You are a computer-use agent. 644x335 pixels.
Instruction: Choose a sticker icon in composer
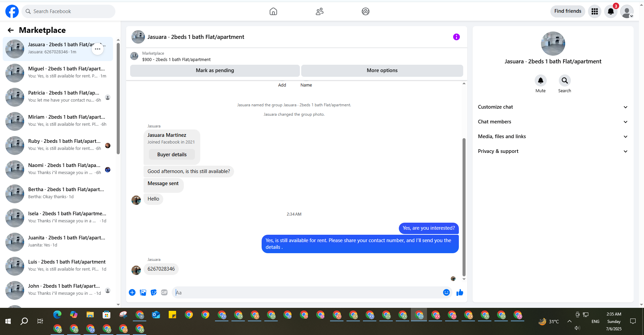click(x=154, y=292)
